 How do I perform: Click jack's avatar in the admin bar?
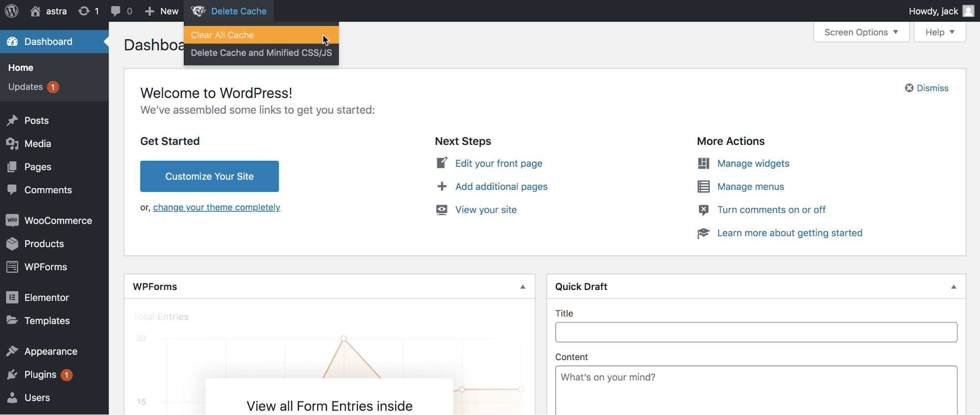(968, 11)
